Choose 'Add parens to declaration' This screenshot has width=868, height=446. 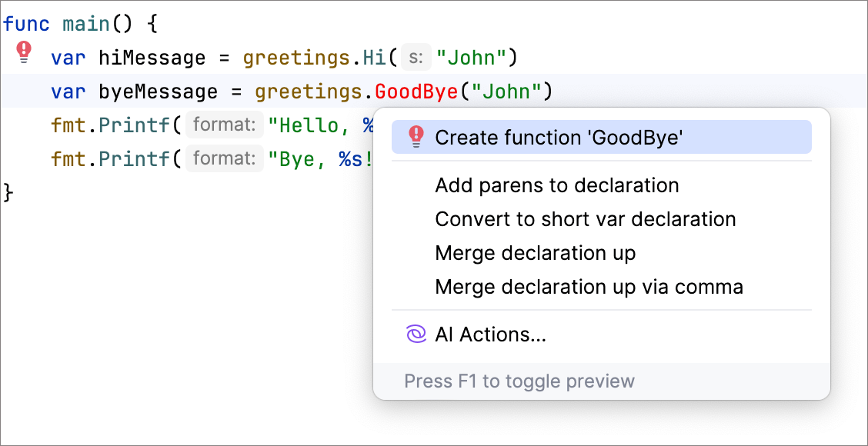click(x=557, y=185)
